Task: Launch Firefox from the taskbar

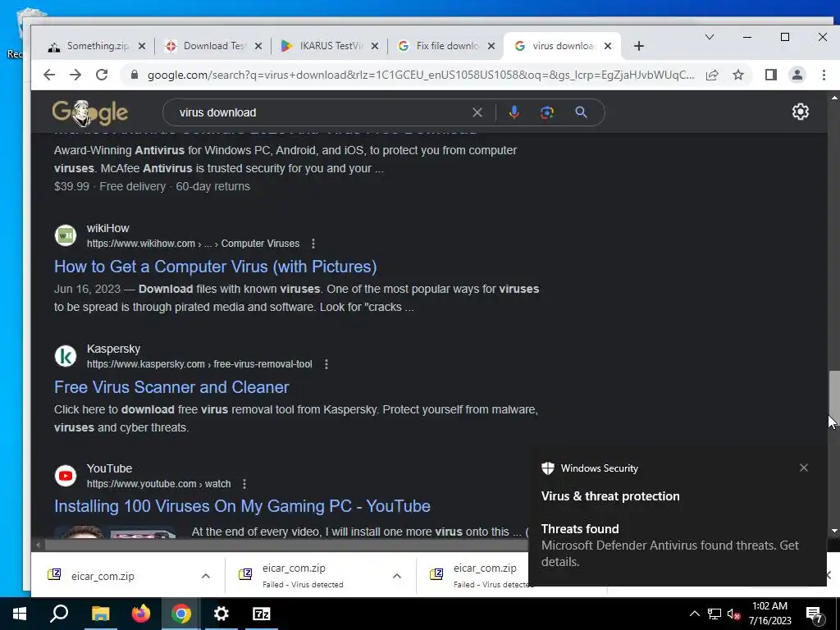Action: coord(141,614)
